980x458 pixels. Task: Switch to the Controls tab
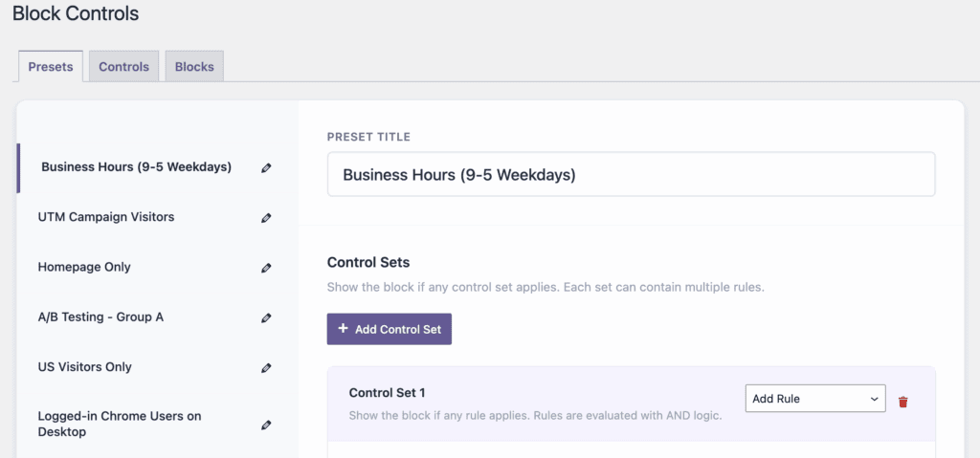pyautogui.click(x=123, y=67)
